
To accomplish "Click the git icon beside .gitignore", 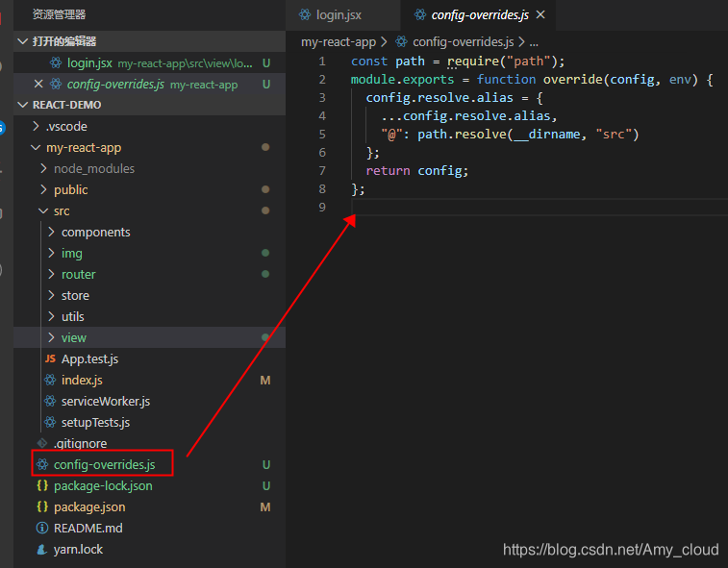I will (x=42, y=443).
